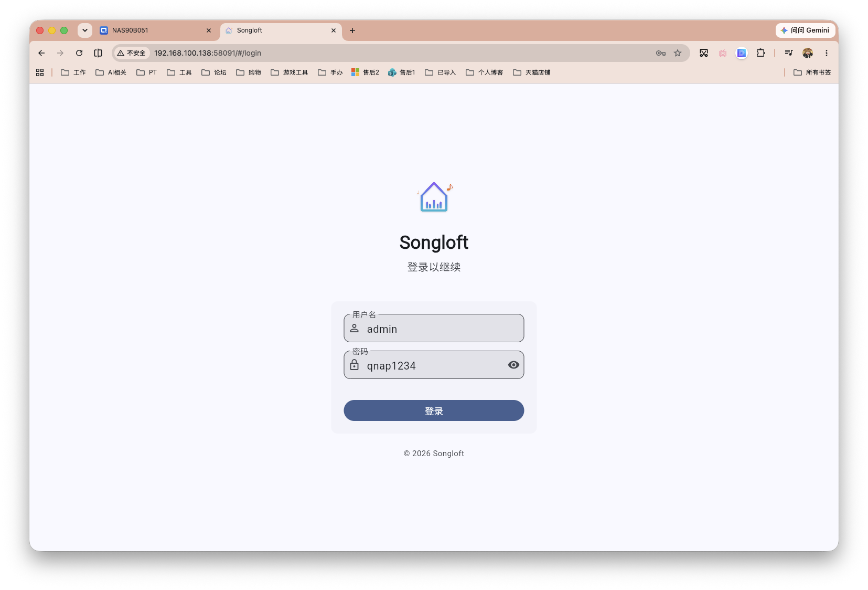The width and height of the screenshot is (868, 590).
Task: Open the Chrome profile avatar
Action: coord(808,53)
